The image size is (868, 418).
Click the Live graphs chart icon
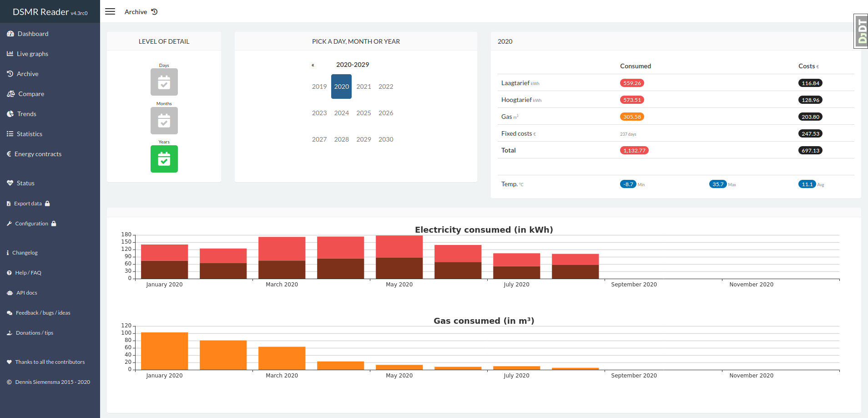coord(10,54)
